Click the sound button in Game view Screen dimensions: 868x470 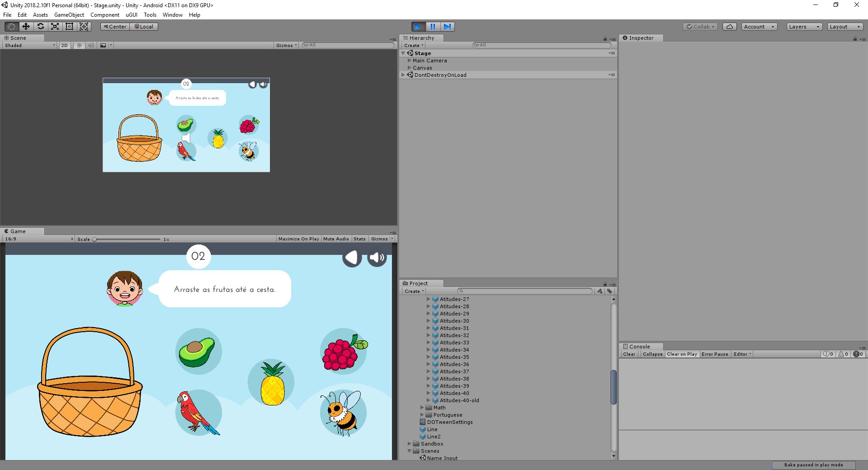377,258
